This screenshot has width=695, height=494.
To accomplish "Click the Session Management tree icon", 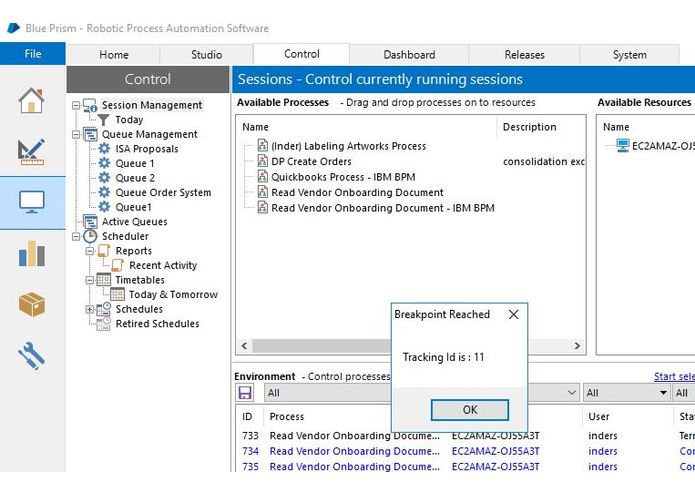I will (x=90, y=105).
